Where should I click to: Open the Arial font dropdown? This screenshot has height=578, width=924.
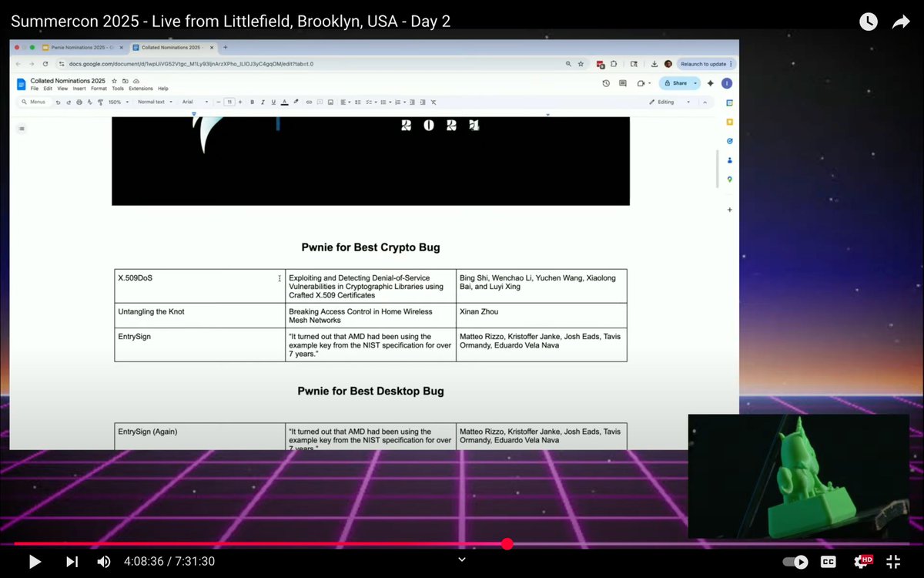pyautogui.click(x=195, y=102)
